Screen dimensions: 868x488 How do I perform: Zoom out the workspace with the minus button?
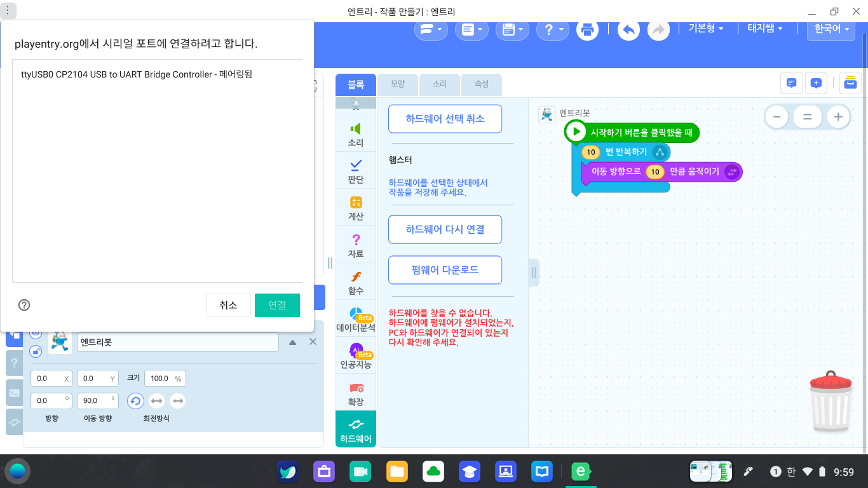pyautogui.click(x=776, y=117)
